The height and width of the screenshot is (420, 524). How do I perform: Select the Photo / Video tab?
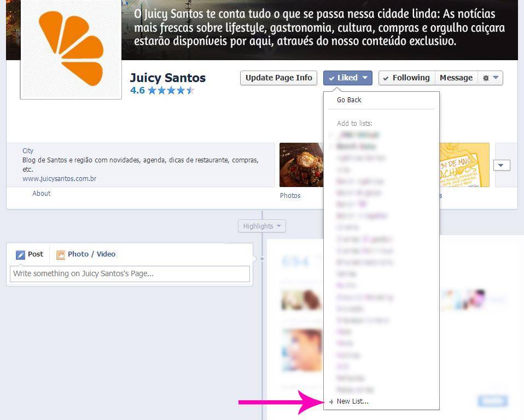click(x=86, y=254)
